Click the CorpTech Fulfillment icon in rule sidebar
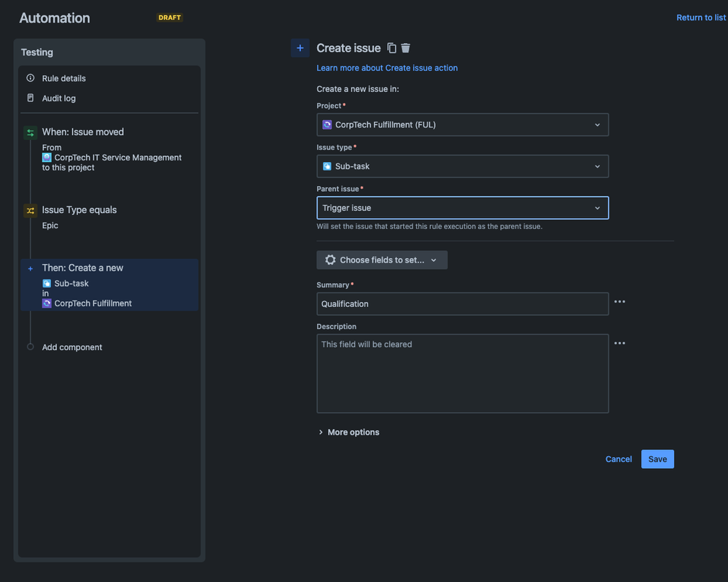 pos(47,303)
